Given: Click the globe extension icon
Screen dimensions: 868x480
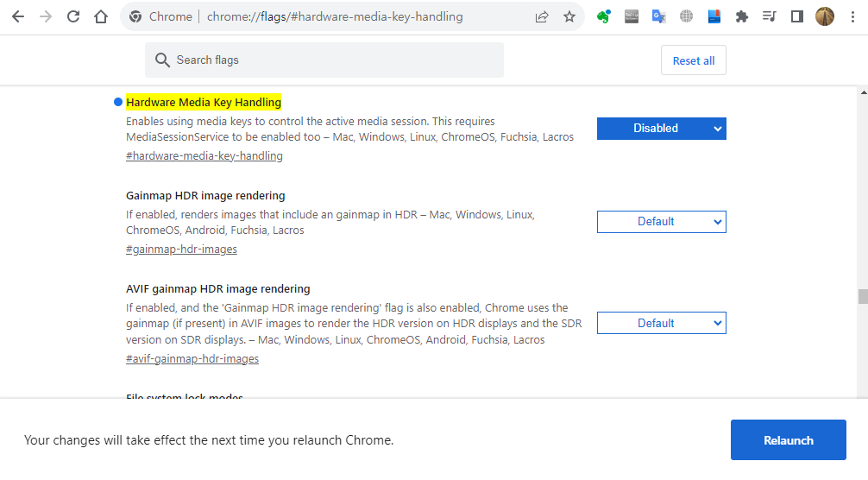Looking at the screenshot, I should (687, 16).
